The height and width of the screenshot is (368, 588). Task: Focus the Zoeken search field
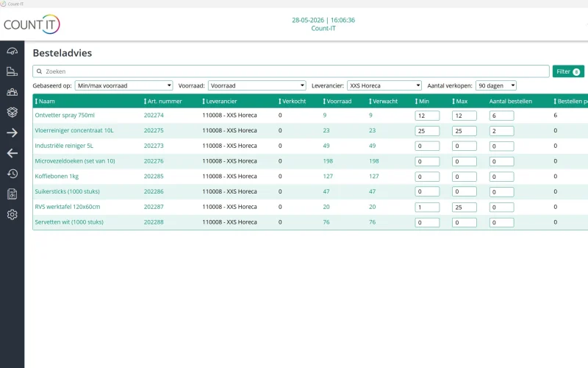291,71
